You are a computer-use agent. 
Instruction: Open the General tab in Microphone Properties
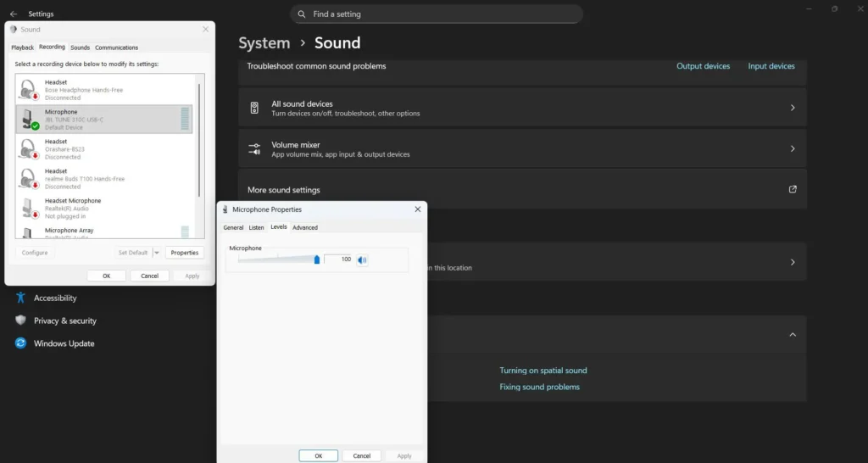point(233,227)
